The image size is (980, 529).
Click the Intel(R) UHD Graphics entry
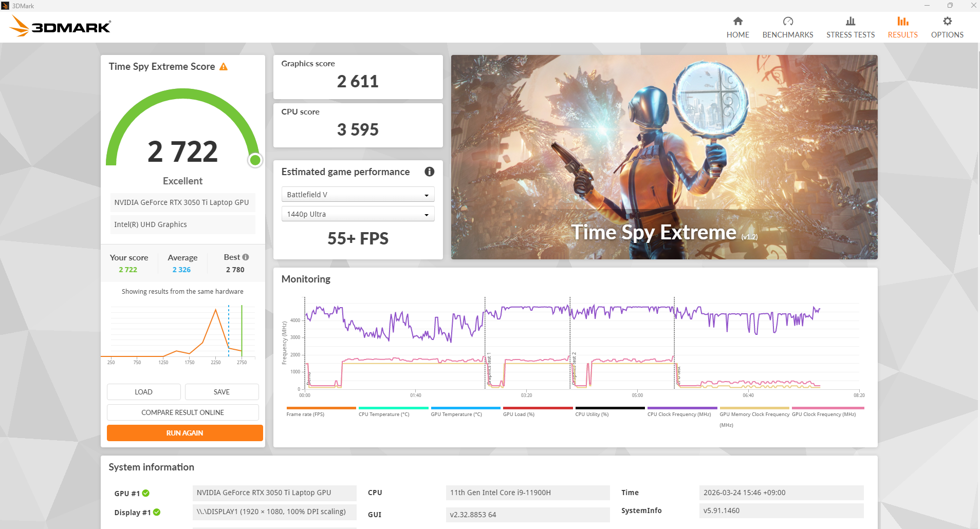click(182, 224)
